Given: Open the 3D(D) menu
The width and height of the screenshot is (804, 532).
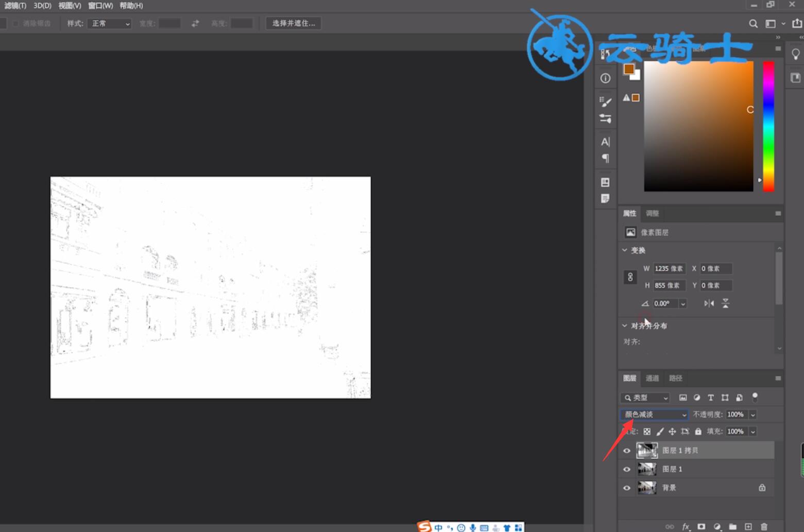Looking at the screenshot, I should [x=42, y=6].
